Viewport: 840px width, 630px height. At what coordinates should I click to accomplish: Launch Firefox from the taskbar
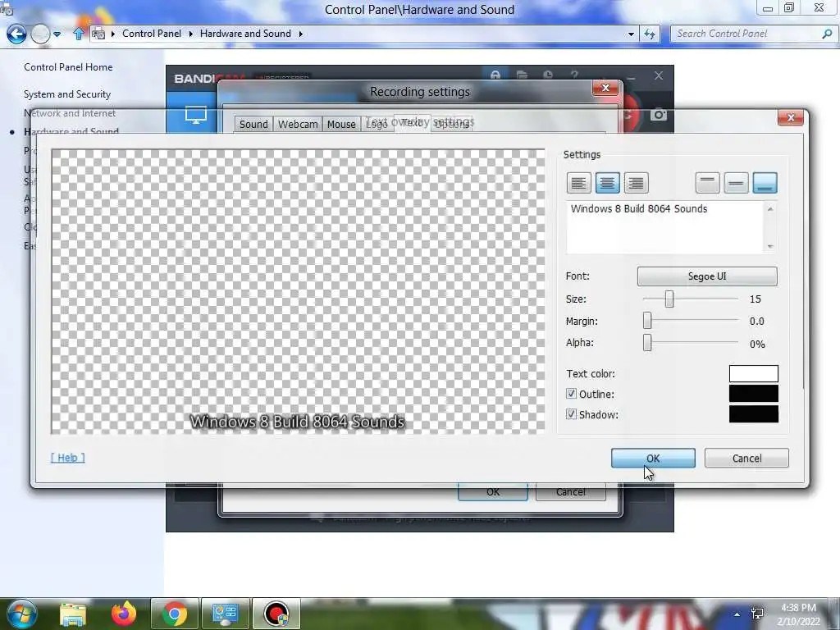[x=124, y=614]
